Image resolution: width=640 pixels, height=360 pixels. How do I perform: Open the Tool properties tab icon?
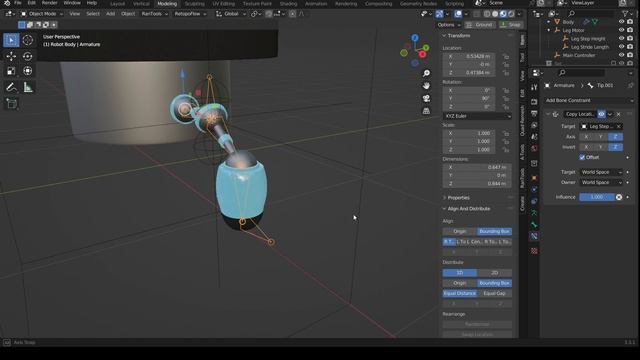click(x=534, y=87)
